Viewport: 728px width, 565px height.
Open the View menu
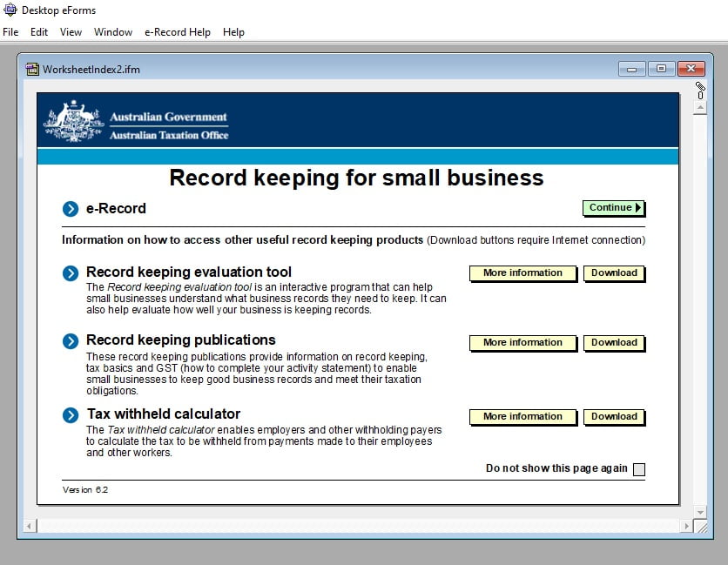tap(71, 32)
